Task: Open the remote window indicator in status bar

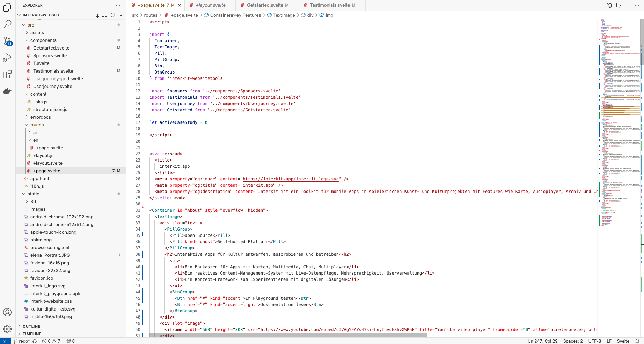Action: pyautogui.click(x=5, y=341)
